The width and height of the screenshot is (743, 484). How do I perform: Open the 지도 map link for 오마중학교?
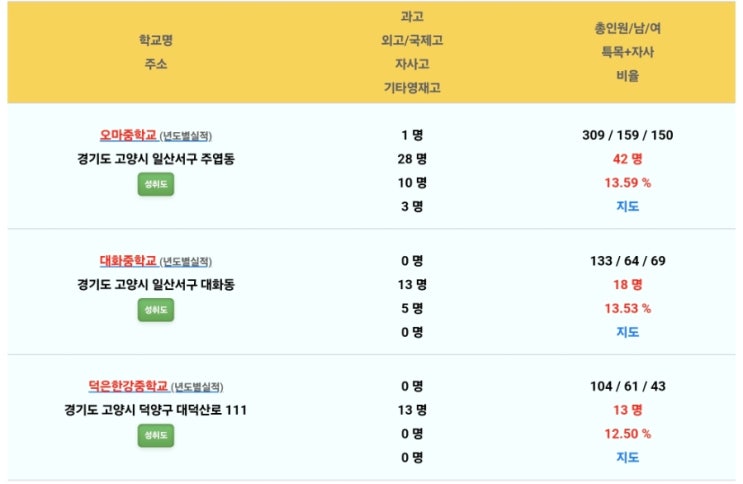[627, 206]
